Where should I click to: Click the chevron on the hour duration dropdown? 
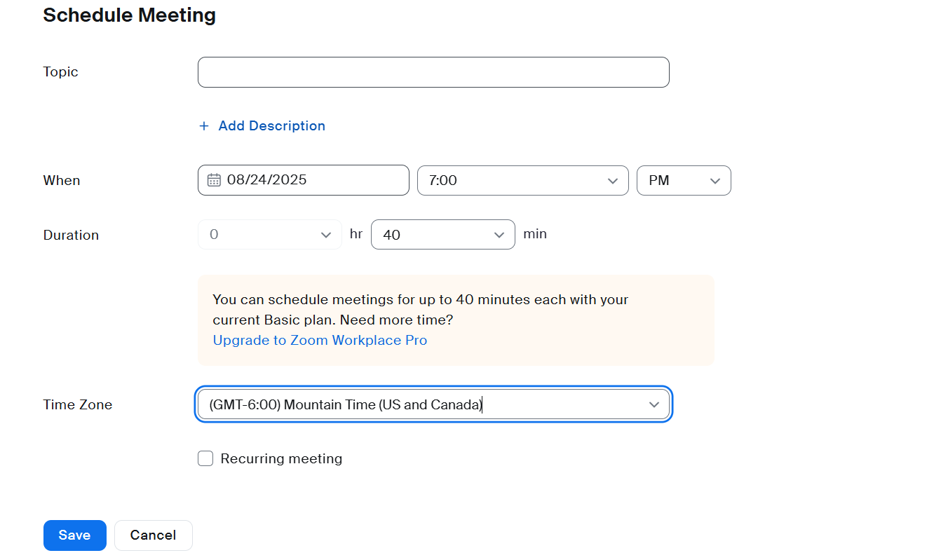[325, 234]
